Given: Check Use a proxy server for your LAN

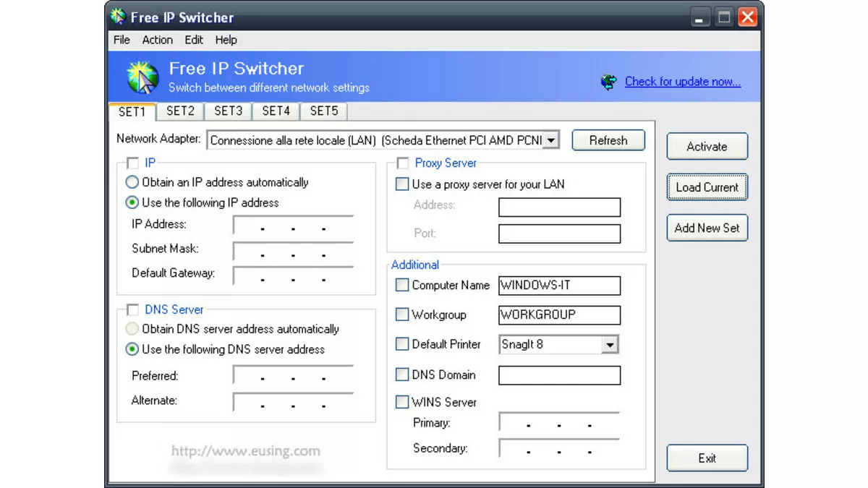Looking at the screenshot, I should 402,184.
